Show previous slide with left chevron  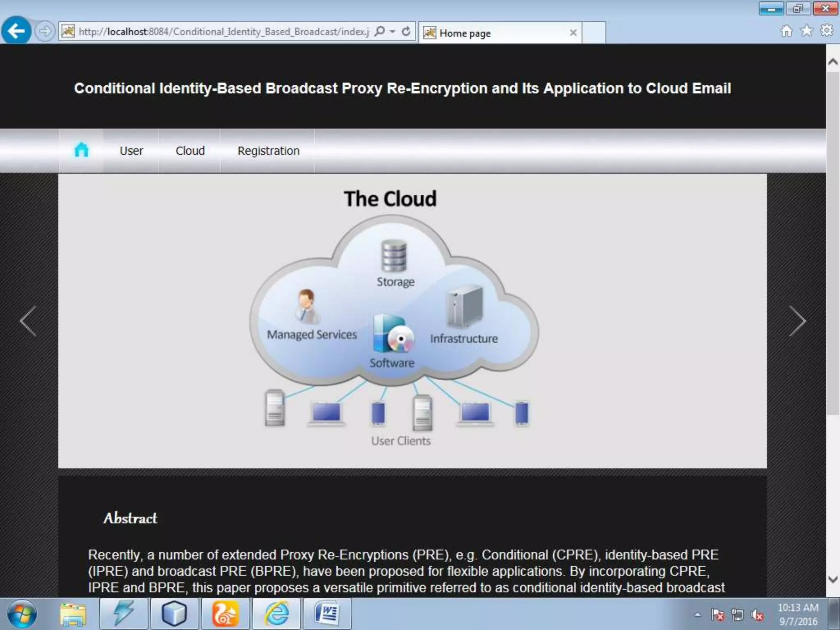(28, 321)
